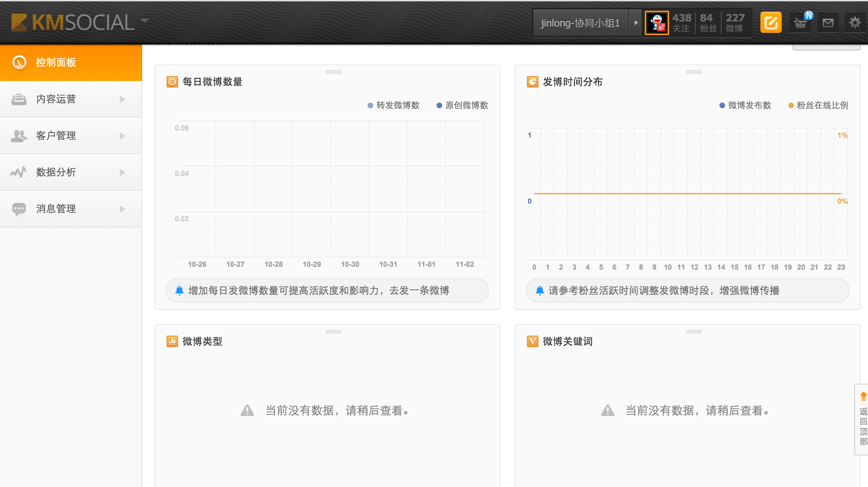The width and height of the screenshot is (868, 487).
Task: Open the 客户管理 menu item
Action: 71,136
